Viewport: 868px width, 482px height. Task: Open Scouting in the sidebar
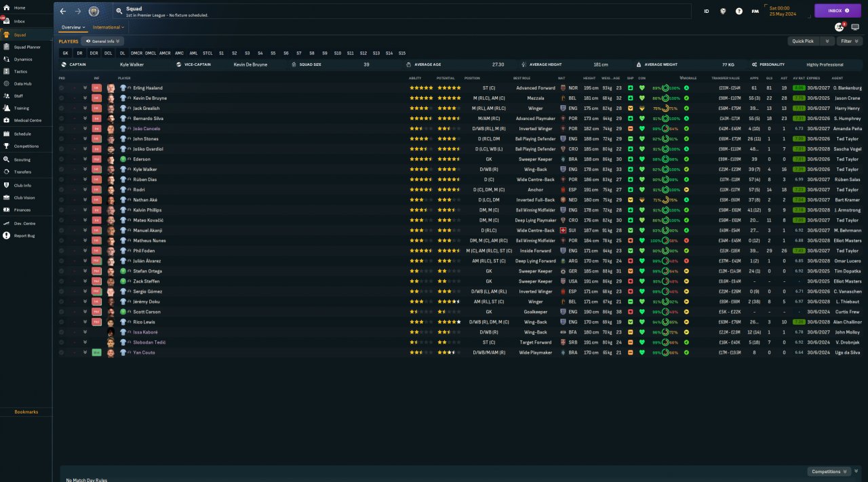[22, 160]
